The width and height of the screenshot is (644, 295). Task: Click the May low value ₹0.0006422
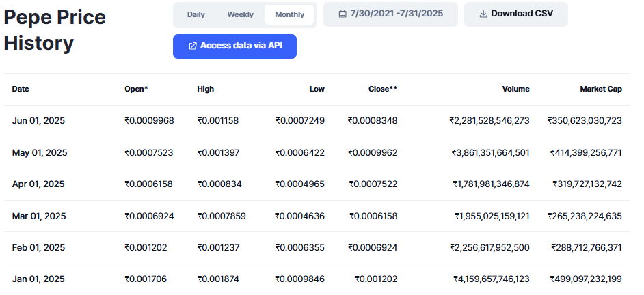[300, 153]
